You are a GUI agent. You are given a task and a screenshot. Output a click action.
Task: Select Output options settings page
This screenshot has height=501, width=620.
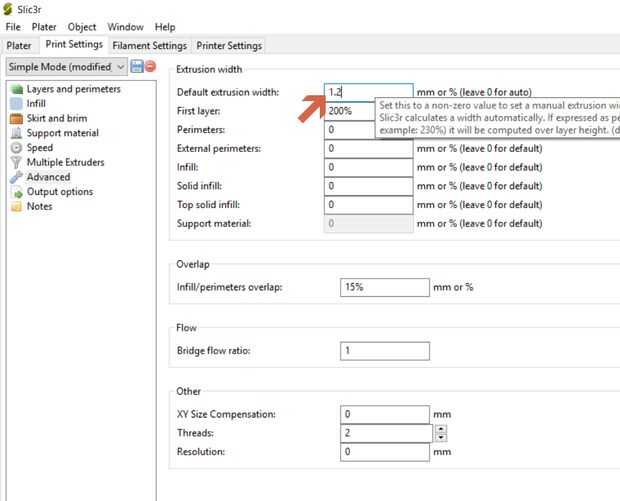[x=60, y=192]
